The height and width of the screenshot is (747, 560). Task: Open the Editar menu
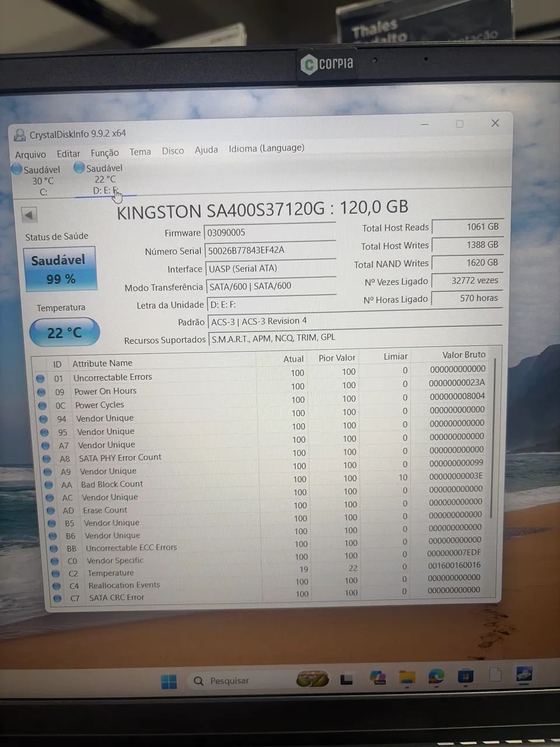pyautogui.click(x=68, y=153)
